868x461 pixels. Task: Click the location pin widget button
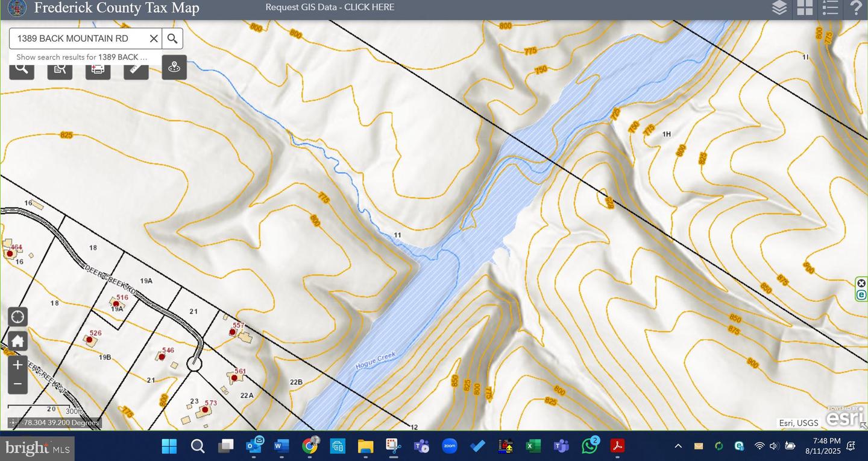(174, 67)
